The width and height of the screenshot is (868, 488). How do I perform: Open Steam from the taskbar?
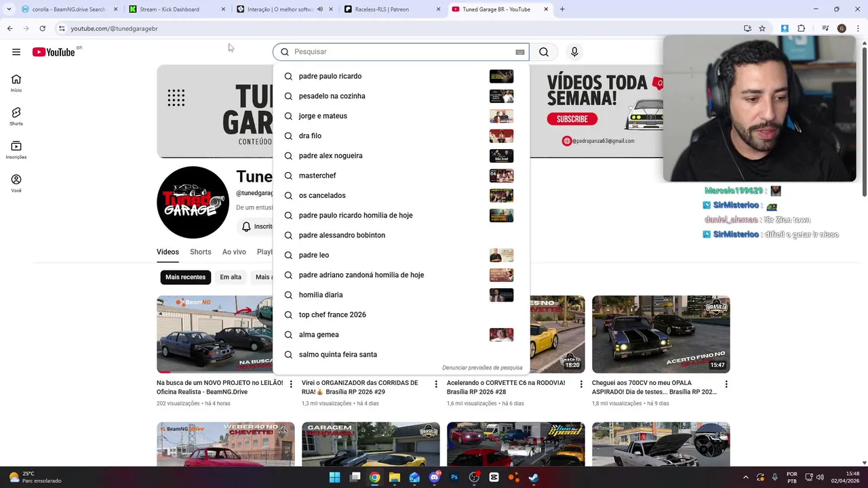pyautogui.click(x=534, y=477)
